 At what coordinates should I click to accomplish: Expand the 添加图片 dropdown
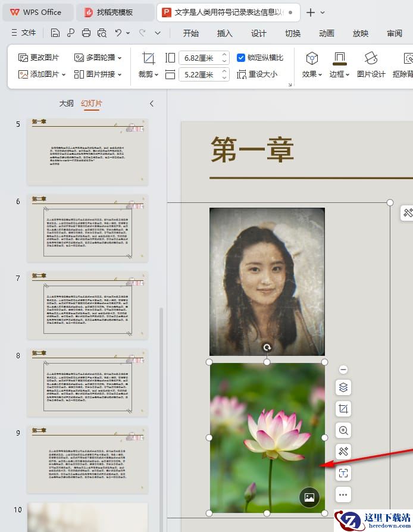pyautogui.click(x=64, y=74)
